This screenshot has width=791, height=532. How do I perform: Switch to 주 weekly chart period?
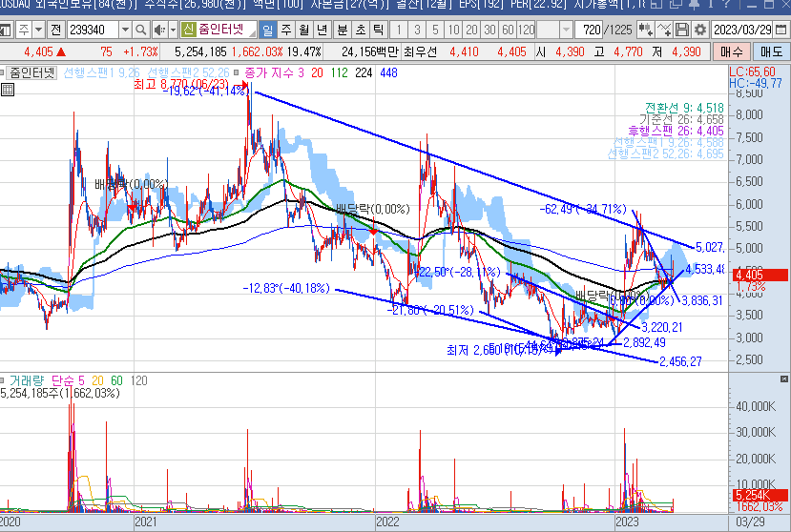(x=286, y=30)
